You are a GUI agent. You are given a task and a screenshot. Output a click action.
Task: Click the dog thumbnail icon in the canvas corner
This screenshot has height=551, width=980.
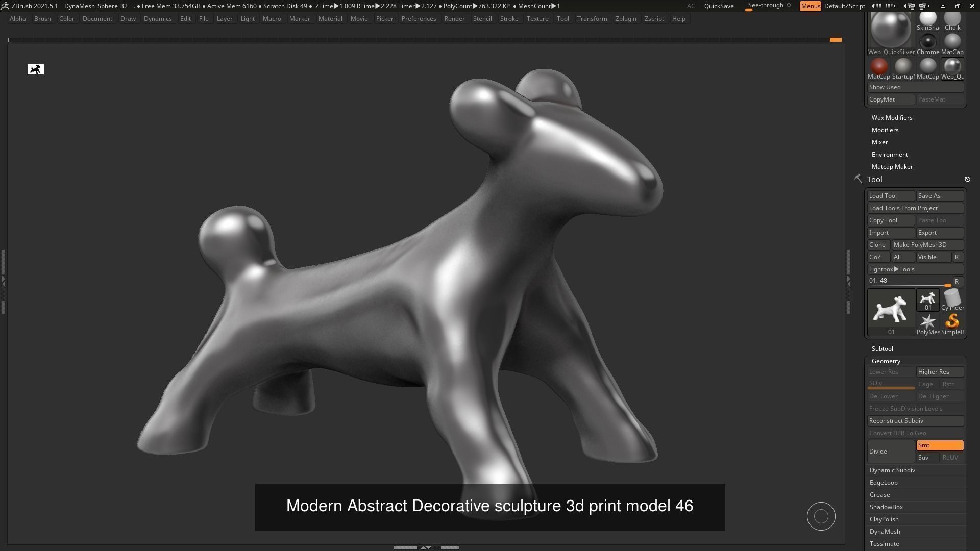[x=36, y=69]
